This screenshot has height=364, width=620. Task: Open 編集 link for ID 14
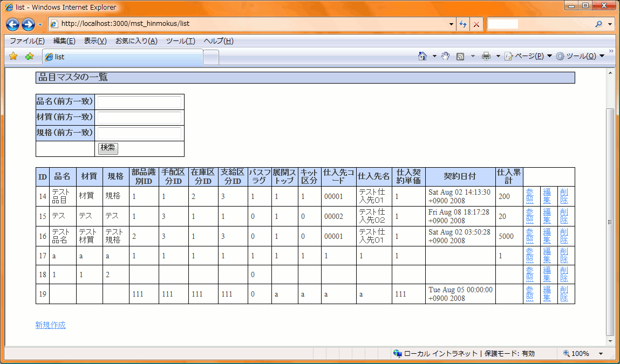click(547, 196)
